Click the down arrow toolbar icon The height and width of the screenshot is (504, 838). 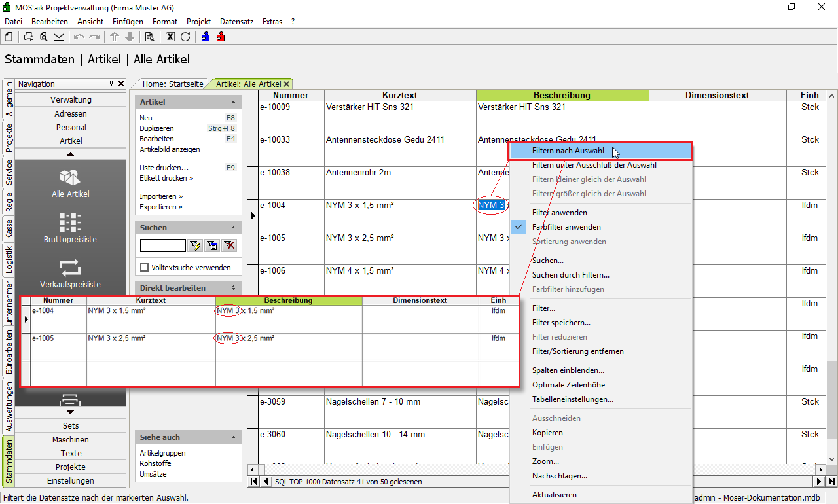click(x=130, y=37)
